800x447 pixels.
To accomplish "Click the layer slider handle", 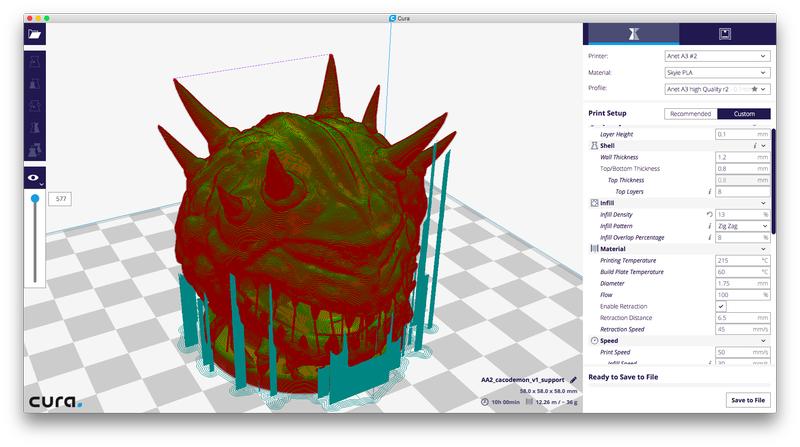I will click(x=35, y=199).
